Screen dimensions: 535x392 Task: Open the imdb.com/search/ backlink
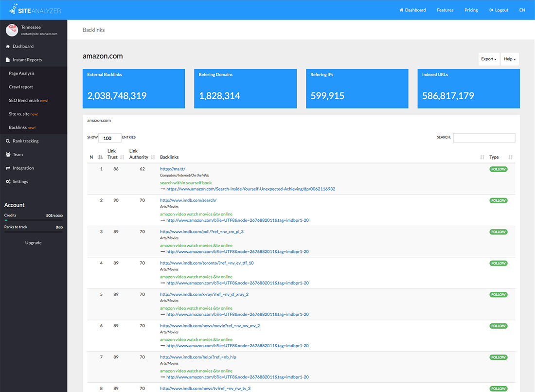click(188, 200)
